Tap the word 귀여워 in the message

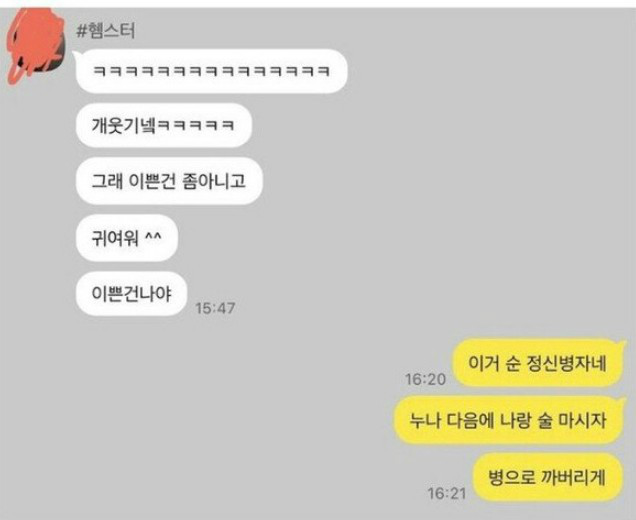[115, 238]
